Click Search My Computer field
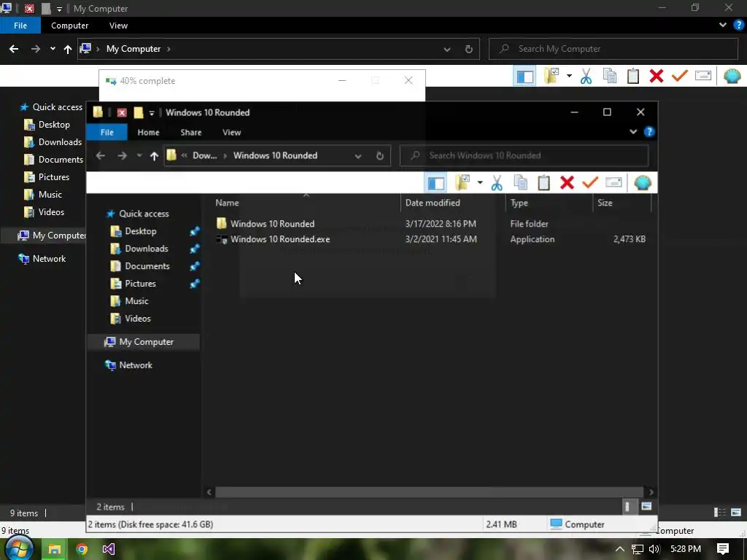Viewport: 747px width, 560px height. (614, 49)
